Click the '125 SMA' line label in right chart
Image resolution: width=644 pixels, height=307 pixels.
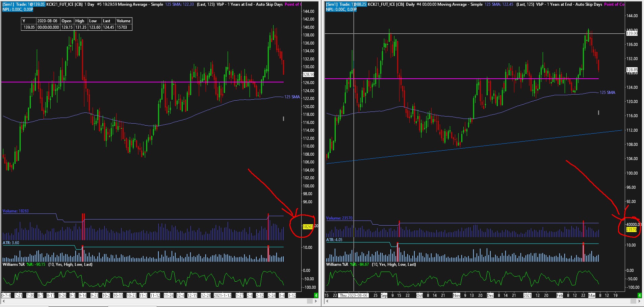pyautogui.click(x=607, y=93)
